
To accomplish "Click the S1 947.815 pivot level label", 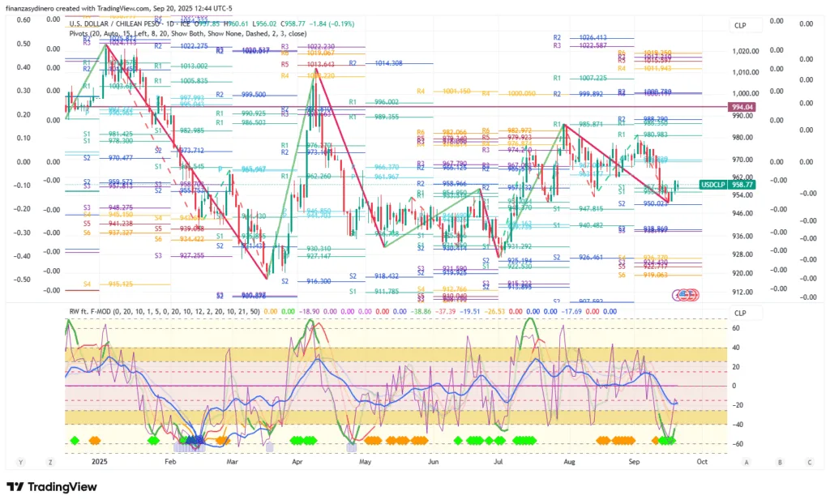I will click(x=578, y=208).
